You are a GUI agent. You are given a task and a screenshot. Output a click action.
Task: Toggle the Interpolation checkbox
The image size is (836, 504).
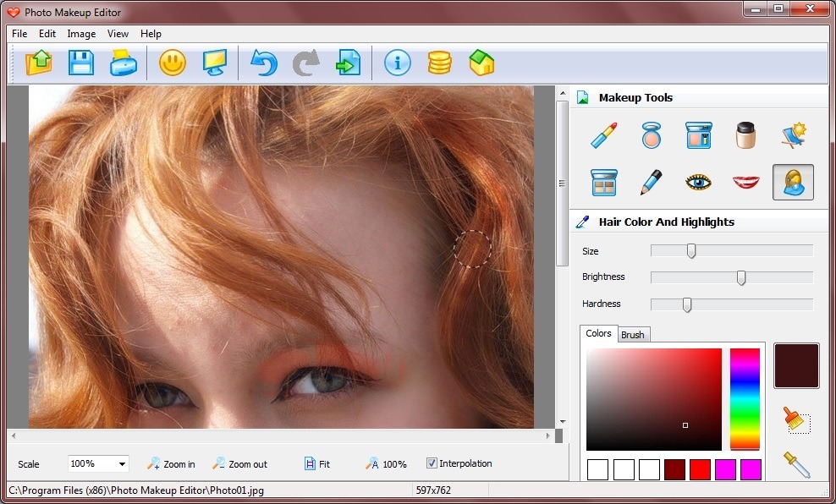(432, 463)
